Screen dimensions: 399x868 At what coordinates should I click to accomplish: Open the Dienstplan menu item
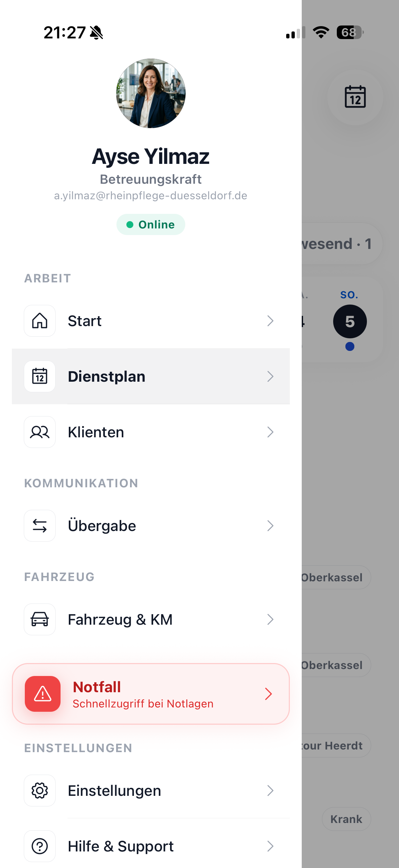pyautogui.click(x=151, y=376)
